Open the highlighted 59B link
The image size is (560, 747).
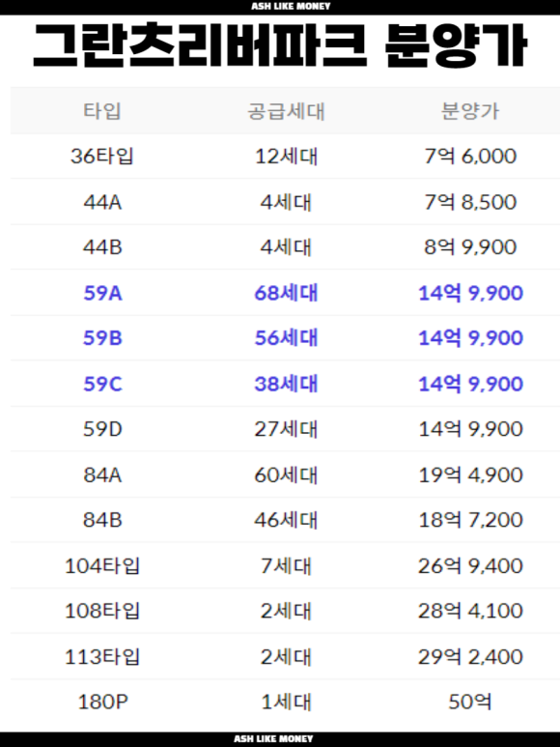click(102, 338)
